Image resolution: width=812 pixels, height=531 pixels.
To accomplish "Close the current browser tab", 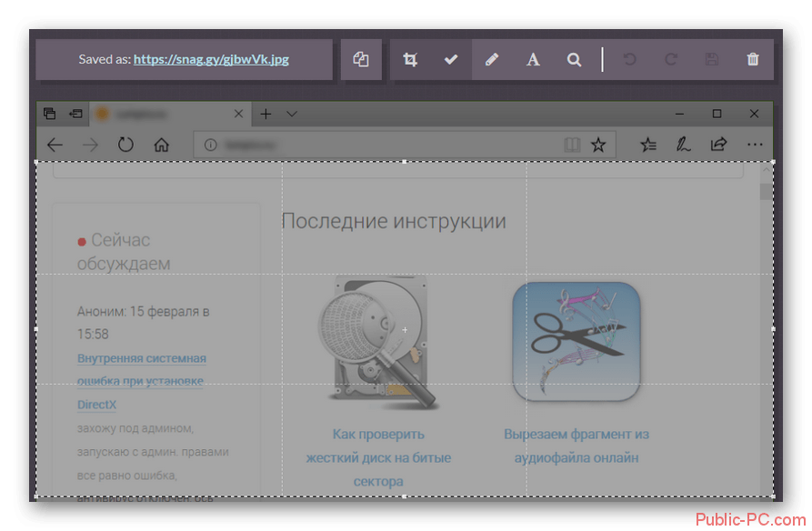I will [x=239, y=114].
